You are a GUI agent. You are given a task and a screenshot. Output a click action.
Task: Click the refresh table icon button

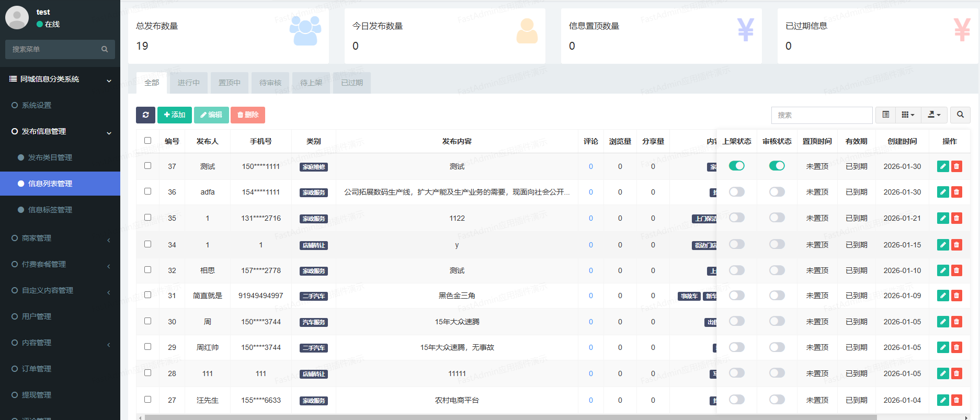coord(145,115)
